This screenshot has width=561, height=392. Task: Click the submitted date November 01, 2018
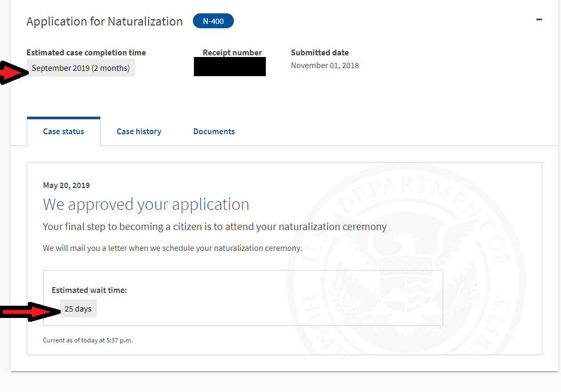(x=325, y=66)
